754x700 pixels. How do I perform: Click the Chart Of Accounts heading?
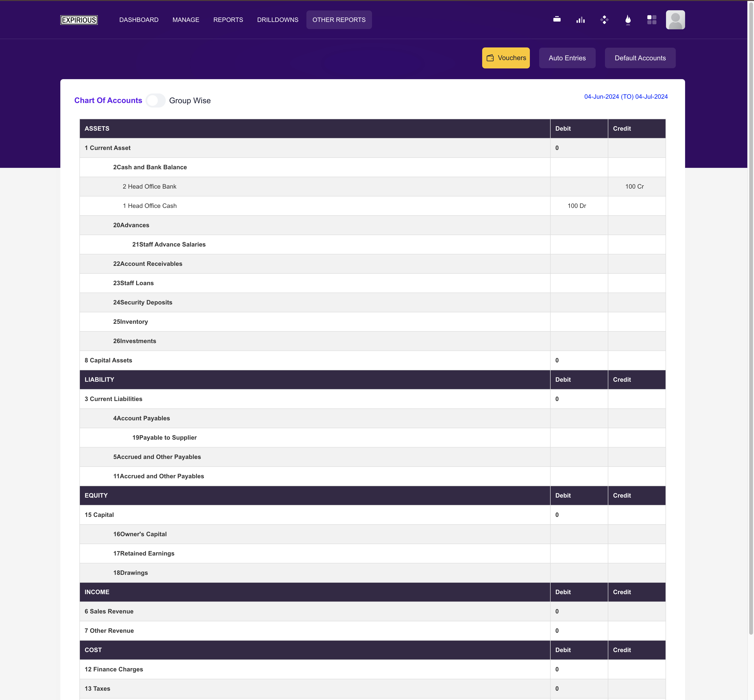(108, 100)
